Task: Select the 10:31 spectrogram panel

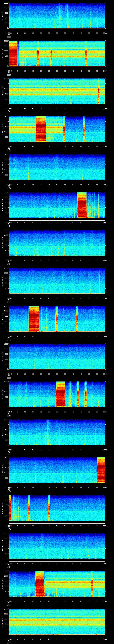Action: (x=57, y=357)
